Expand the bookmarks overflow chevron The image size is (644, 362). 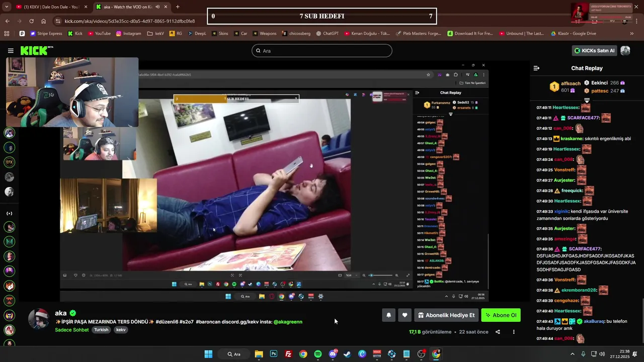631,34
